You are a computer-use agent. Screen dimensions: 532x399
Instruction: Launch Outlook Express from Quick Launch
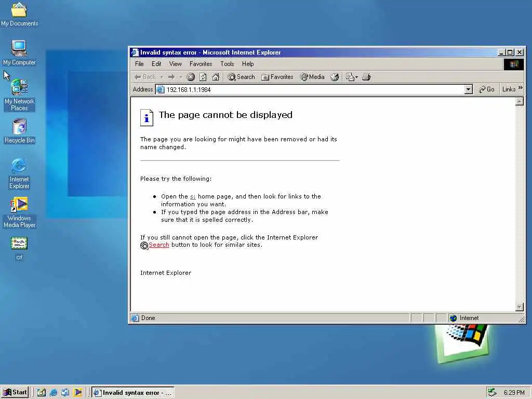tap(65, 393)
